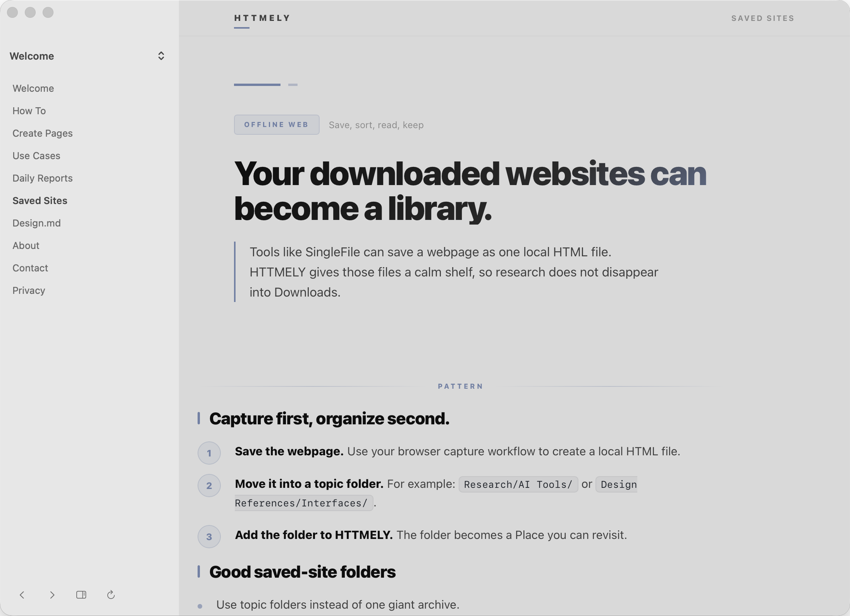850x616 pixels.
Task: Toggle the sidebar panel icon
Action: [81, 595]
